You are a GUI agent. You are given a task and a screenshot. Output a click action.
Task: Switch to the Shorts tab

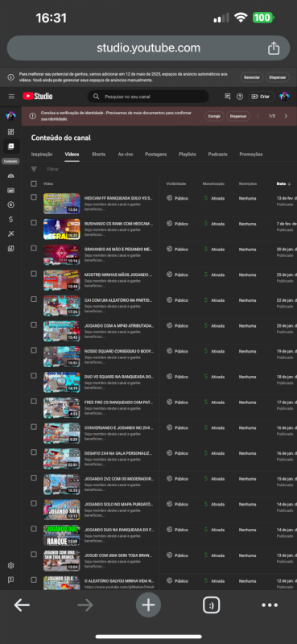pyautogui.click(x=98, y=155)
